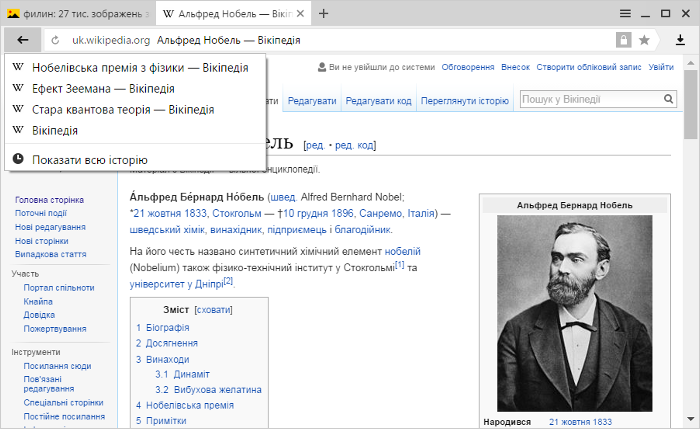Click Показати всю історію

pyautogui.click(x=135, y=159)
